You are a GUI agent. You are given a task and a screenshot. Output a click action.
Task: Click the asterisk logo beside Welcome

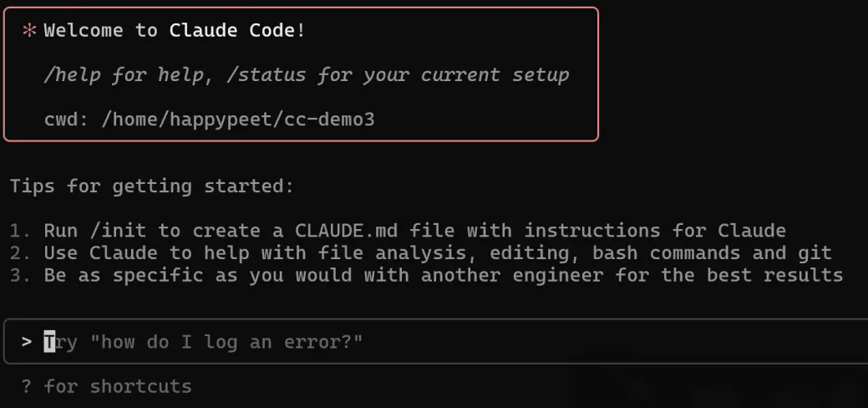(x=28, y=31)
